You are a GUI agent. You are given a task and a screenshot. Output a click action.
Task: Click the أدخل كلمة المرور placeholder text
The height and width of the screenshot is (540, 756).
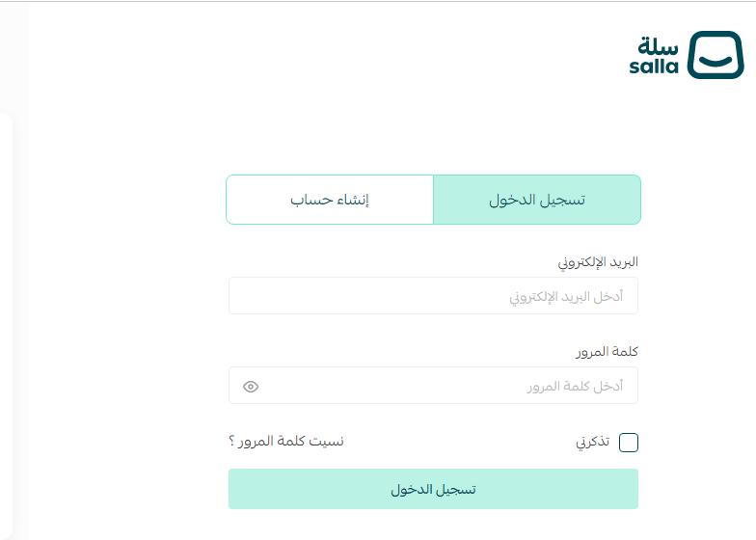pos(575,387)
